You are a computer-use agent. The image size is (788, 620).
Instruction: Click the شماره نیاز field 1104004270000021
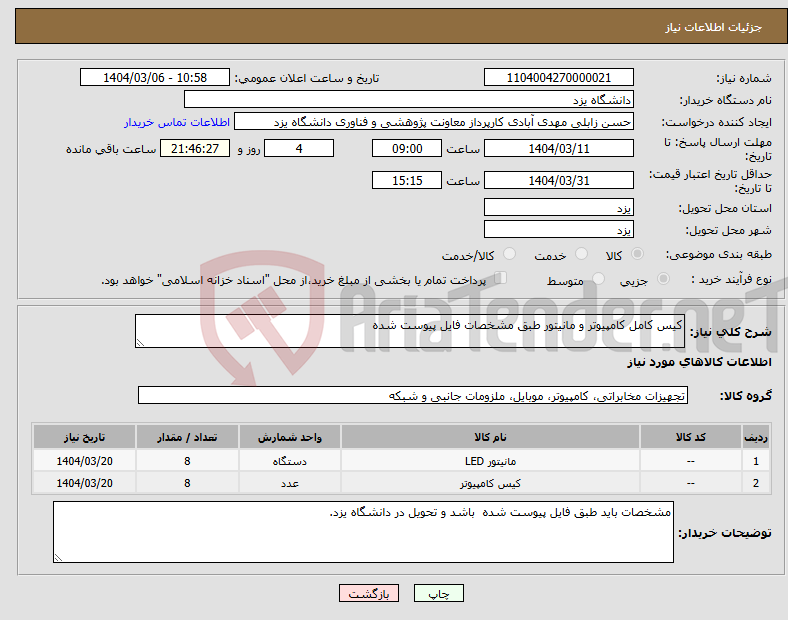click(x=558, y=77)
